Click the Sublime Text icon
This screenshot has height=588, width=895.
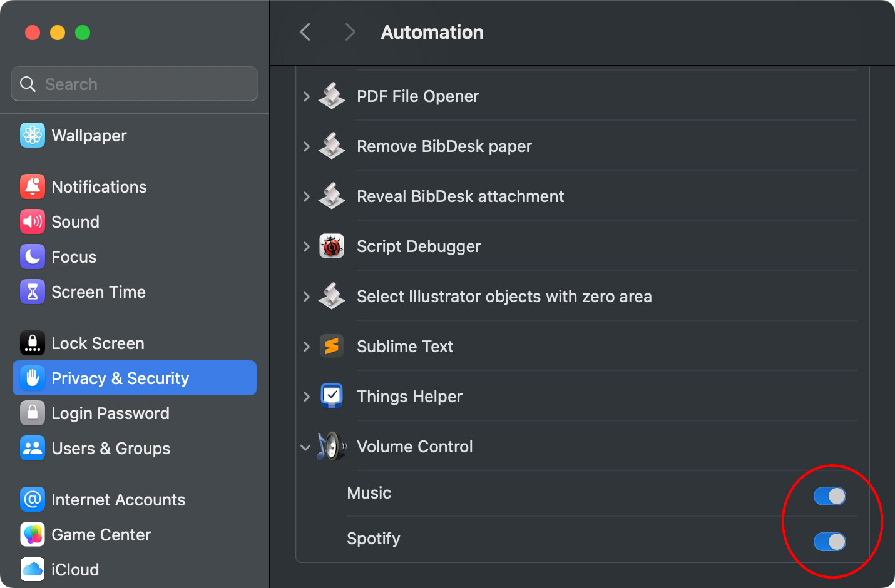tap(332, 346)
